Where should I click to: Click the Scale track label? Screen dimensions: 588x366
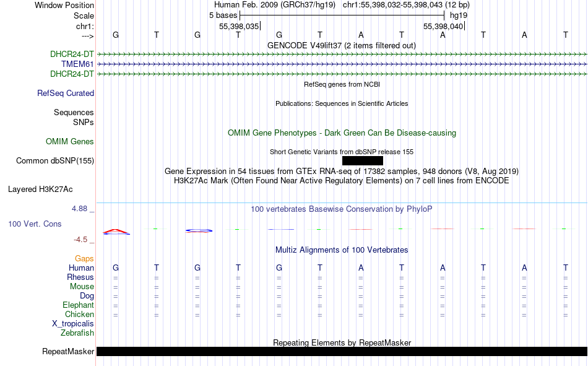[x=84, y=15]
